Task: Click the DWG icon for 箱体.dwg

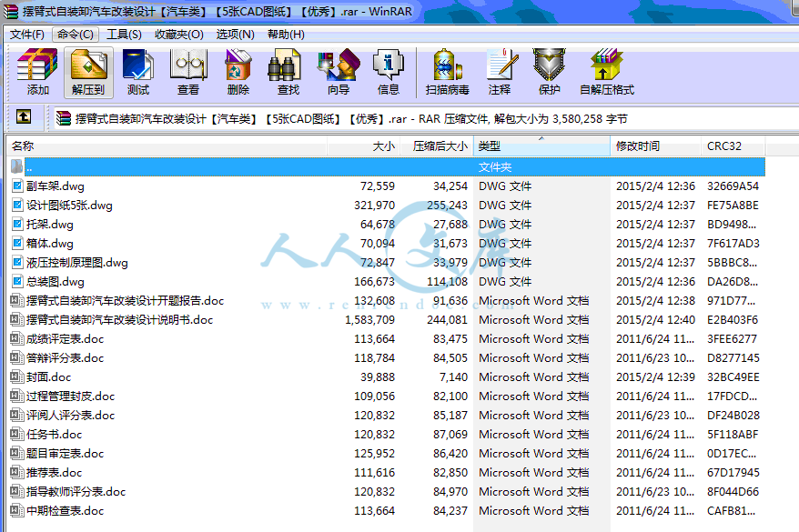Action: (17, 243)
